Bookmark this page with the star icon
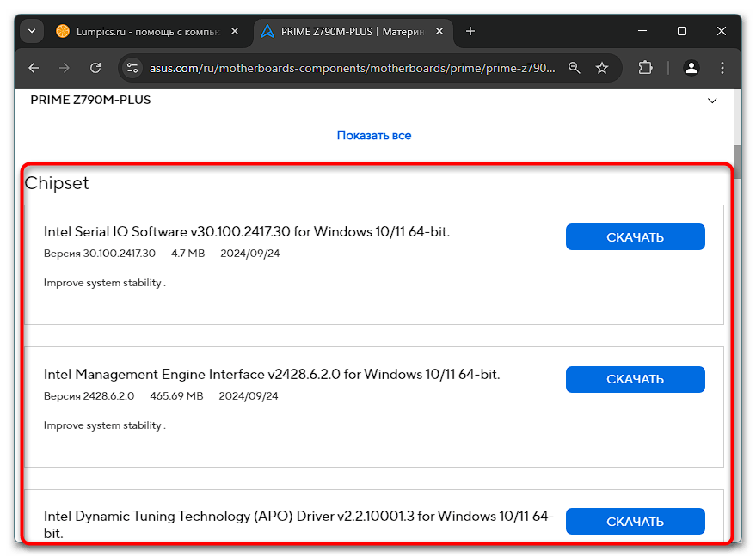Viewport: 756px width, 557px height. 602,68
